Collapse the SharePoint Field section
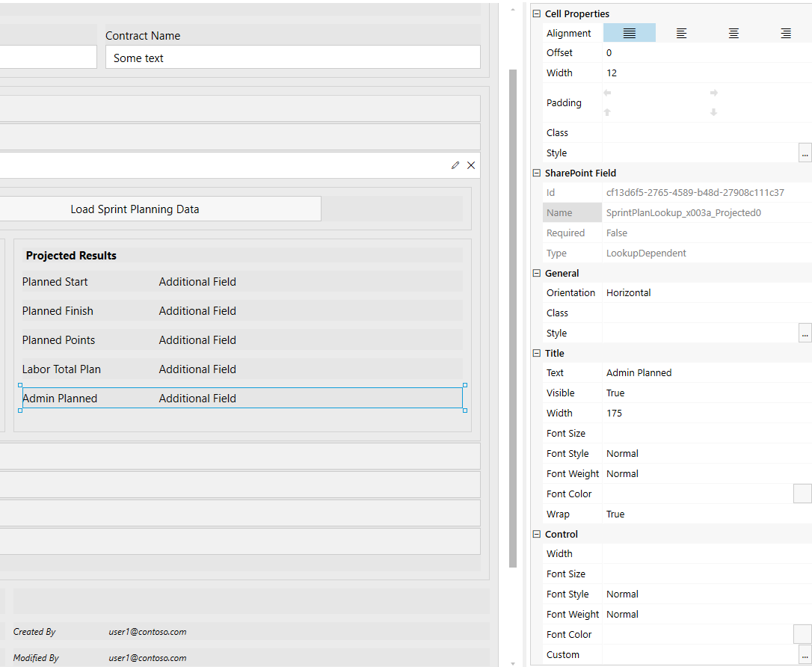812x667 pixels. [x=536, y=173]
